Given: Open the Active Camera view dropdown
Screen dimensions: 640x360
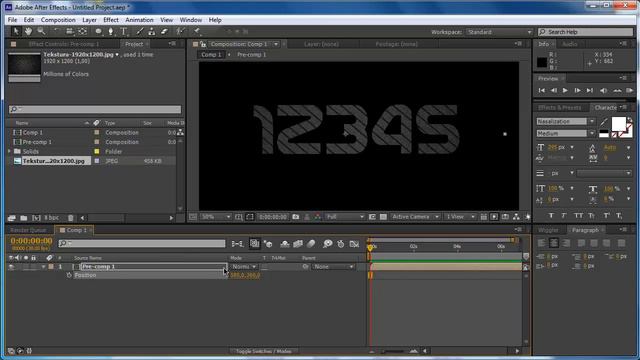Looking at the screenshot, I should coord(415,217).
